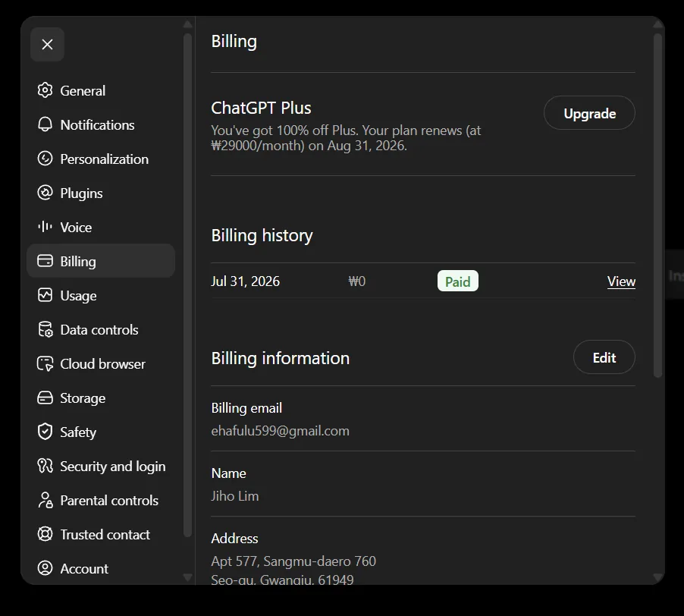Viewport: 684px width, 616px height.
Task: Click the billing panel scrollbar thumb
Action: [657, 205]
